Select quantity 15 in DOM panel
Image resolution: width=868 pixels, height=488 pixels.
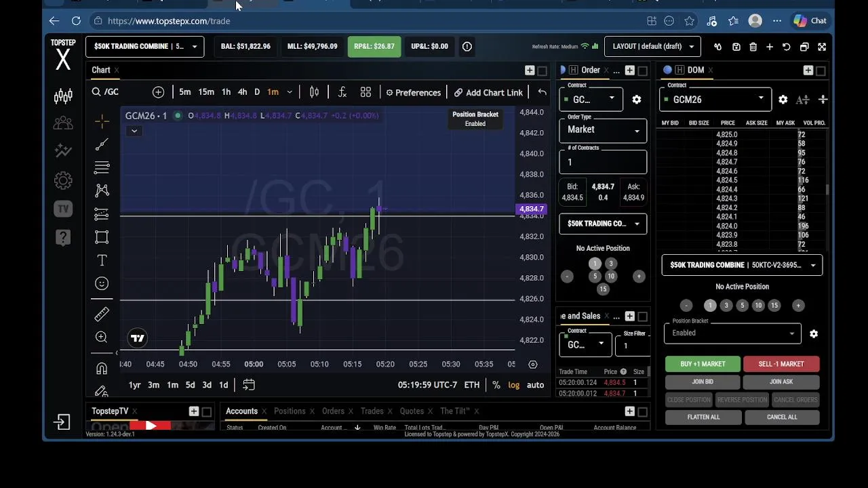click(x=774, y=306)
